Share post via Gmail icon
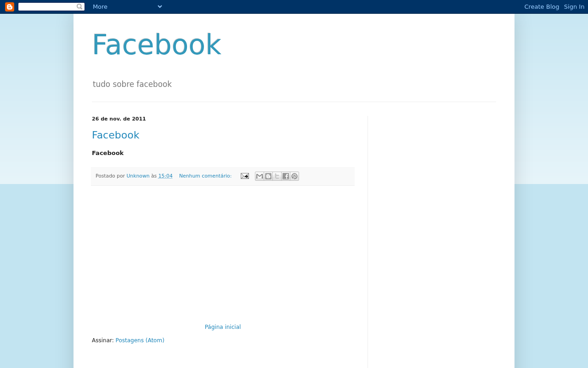The width and height of the screenshot is (588, 368). point(260,176)
